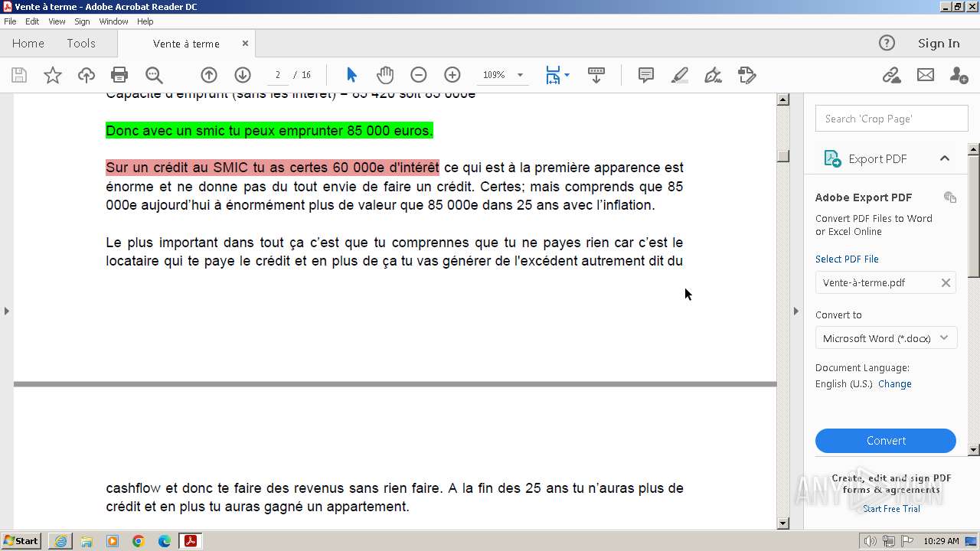Select the highlight pen tool
This screenshot has height=551, width=980.
(x=680, y=75)
